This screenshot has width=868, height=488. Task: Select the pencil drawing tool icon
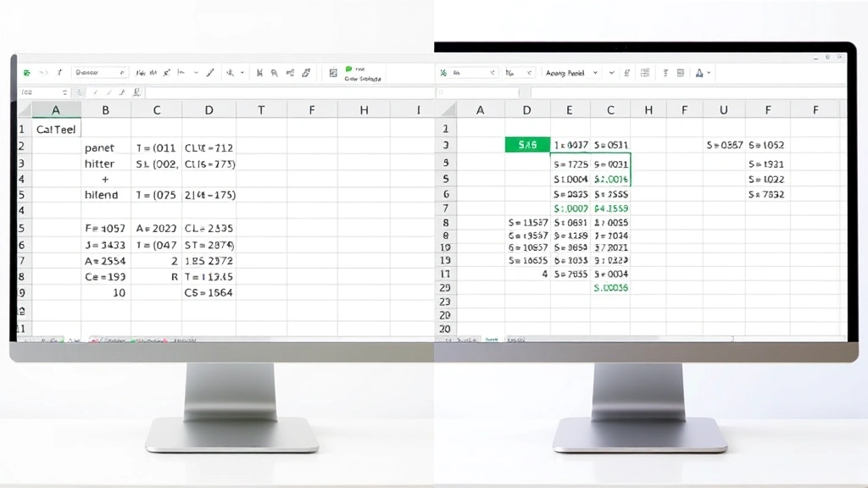click(212, 72)
